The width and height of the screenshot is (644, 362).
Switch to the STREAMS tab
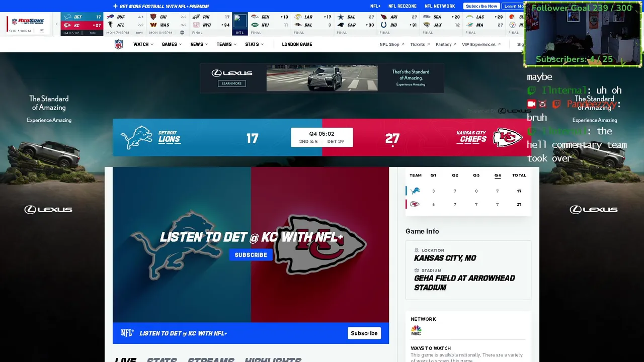(211, 359)
